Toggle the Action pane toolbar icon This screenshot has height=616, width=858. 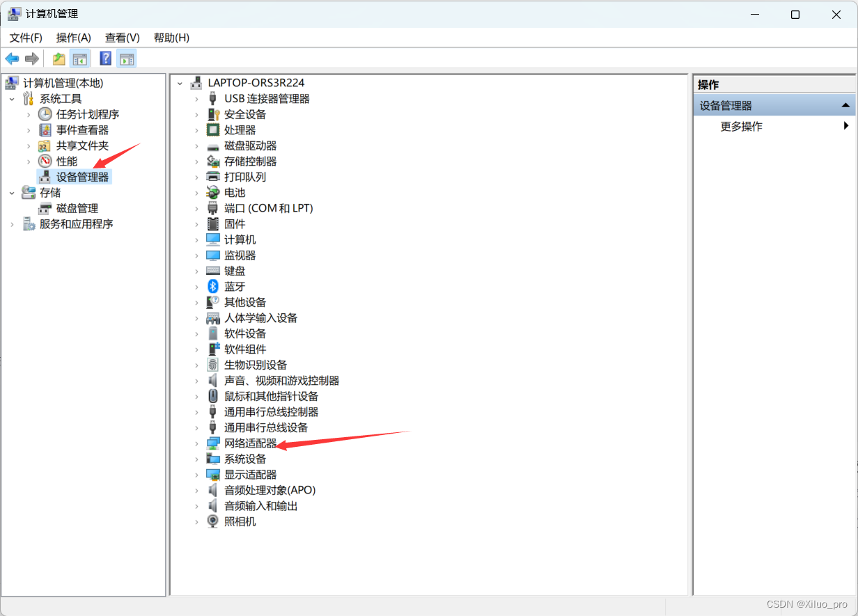[126, 58]
